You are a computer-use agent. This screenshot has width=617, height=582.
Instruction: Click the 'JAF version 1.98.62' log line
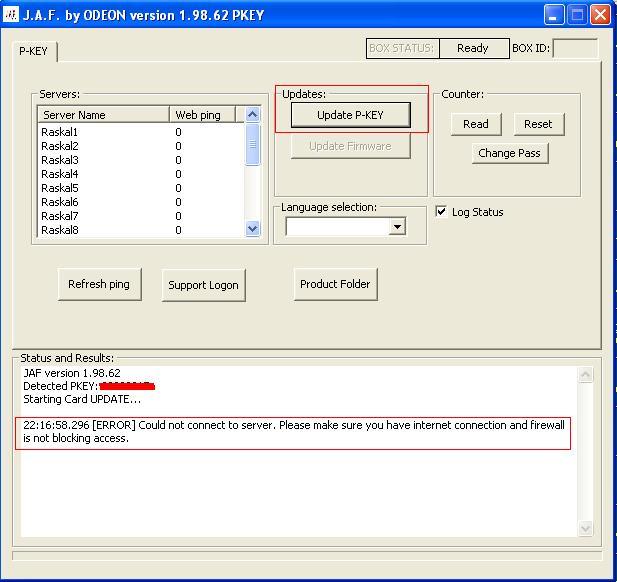72,373
